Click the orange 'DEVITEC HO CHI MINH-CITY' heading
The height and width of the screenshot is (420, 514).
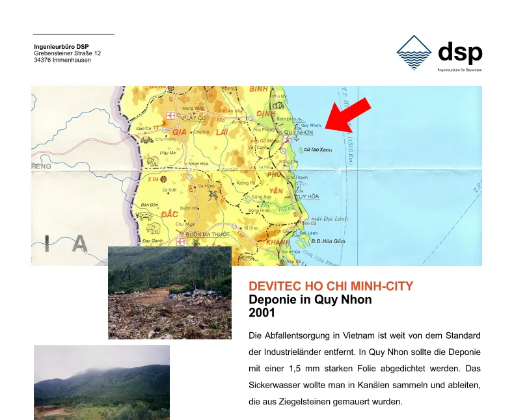tap(331, 286)
